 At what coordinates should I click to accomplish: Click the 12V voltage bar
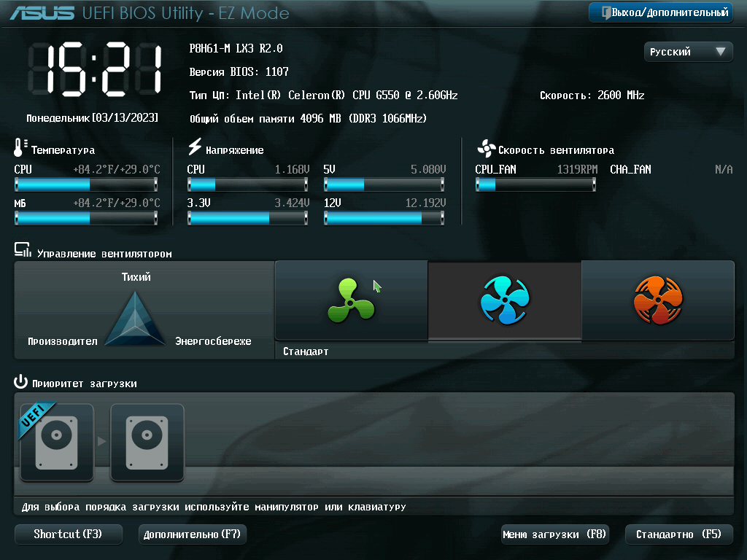pyautogui.click(x=384, y=218)
